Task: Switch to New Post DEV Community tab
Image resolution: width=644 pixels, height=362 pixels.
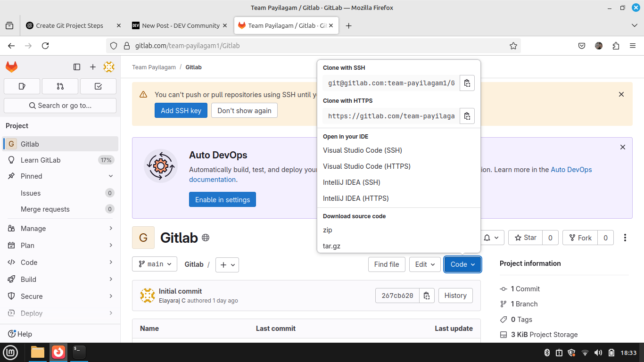Action: (179, 25)
